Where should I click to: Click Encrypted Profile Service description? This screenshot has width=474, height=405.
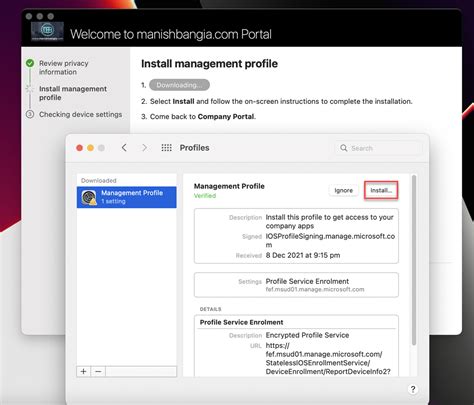coord(307,335)
